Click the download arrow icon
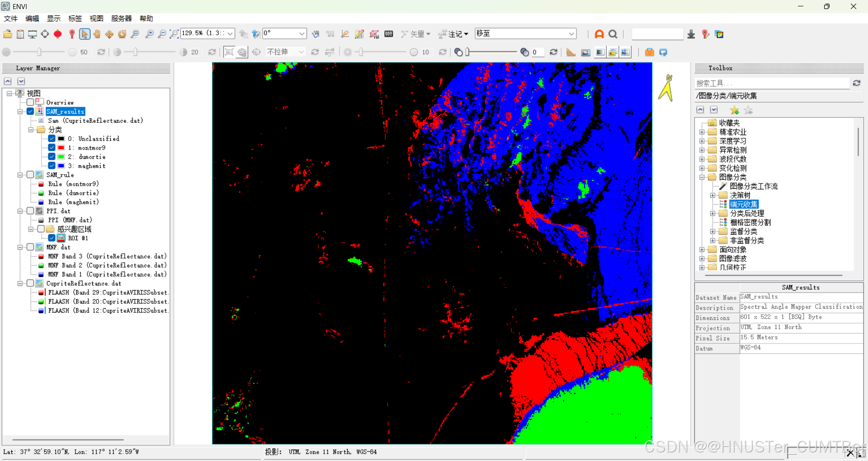868x461 pixels. pos(691,34)
